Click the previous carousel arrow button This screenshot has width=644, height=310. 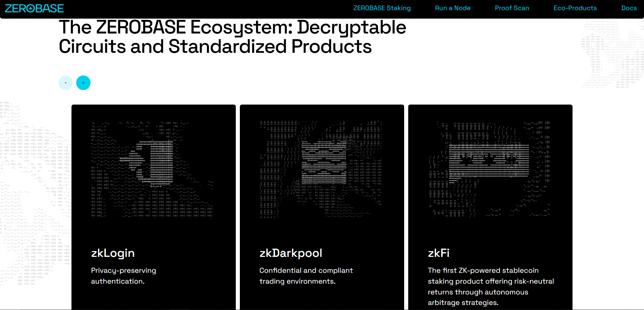66,83
